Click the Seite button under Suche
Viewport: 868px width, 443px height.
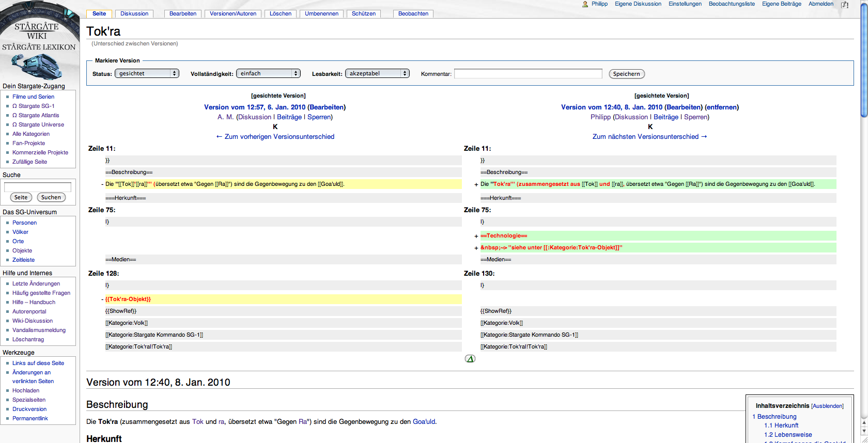[x=21, y=197]
